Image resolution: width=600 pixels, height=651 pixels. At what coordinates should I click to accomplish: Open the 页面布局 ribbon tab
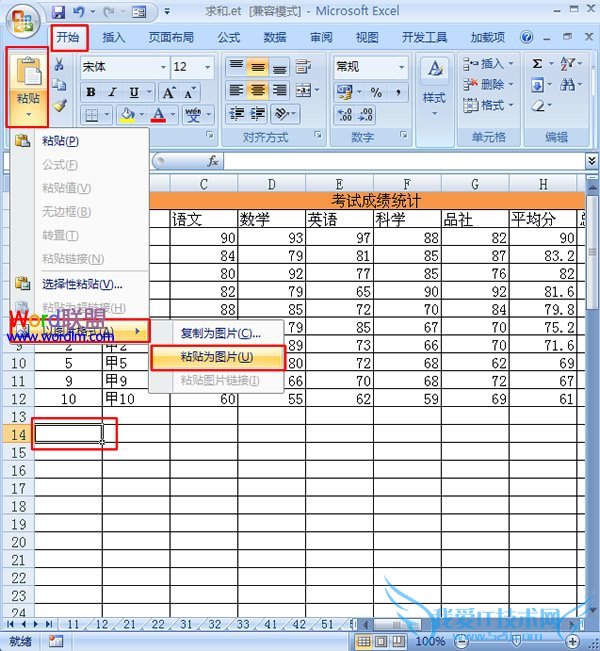click(x=171, y=37)
